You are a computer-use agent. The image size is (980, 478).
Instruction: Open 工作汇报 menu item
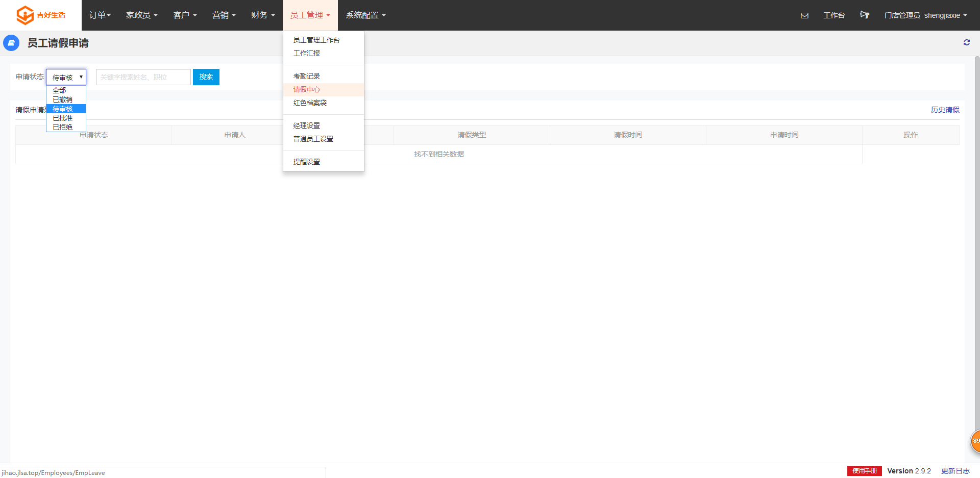click(324, 53)
